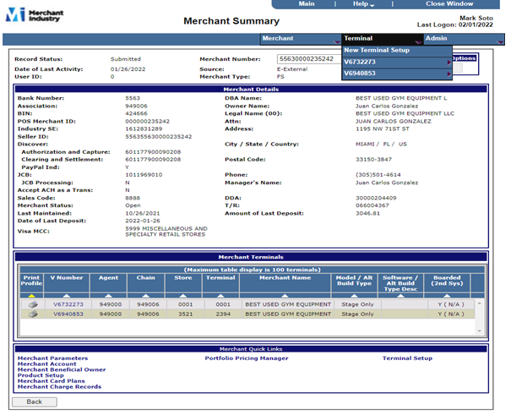Expand V6732273 submenu arrow
Viewport: 511px width, 420px height.
pyautogui.click(x=449, y=63)
